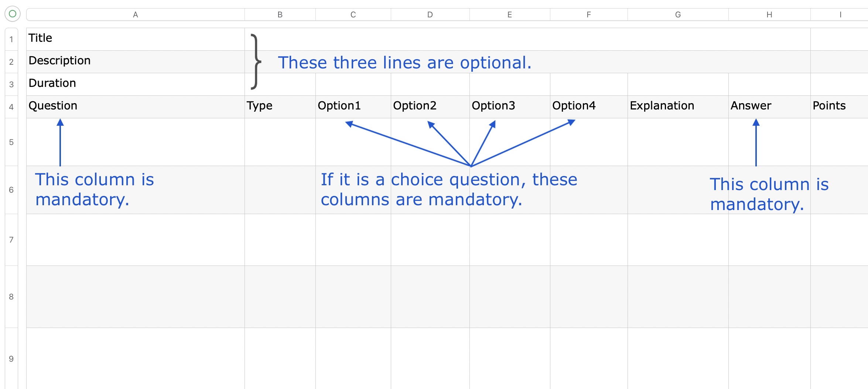Select the Points header cell
The height and width of the screenshot is (389, 868).
[838, 106]
